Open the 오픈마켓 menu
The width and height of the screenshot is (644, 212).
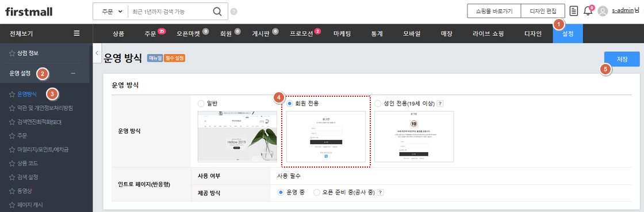(188, 34)
